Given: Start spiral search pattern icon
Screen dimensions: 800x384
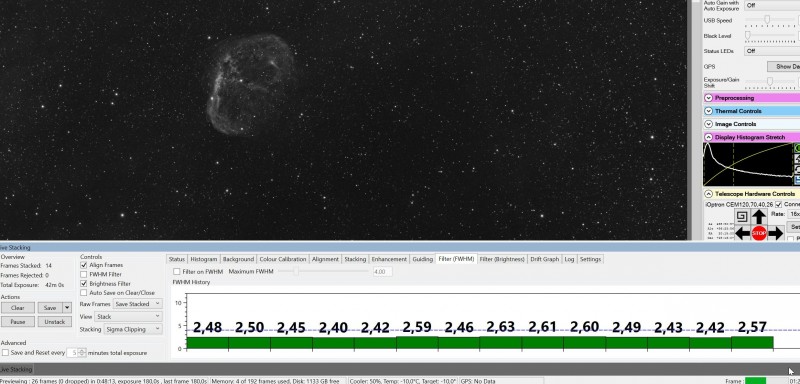Looking at the screenshot, I should 742,216.
